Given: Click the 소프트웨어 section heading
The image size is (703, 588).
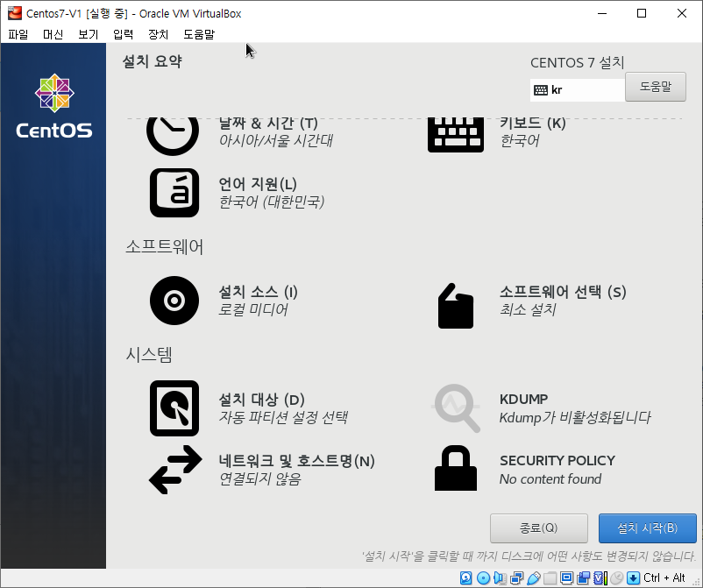Looking at the screenshot, I should tap(164, 246).
